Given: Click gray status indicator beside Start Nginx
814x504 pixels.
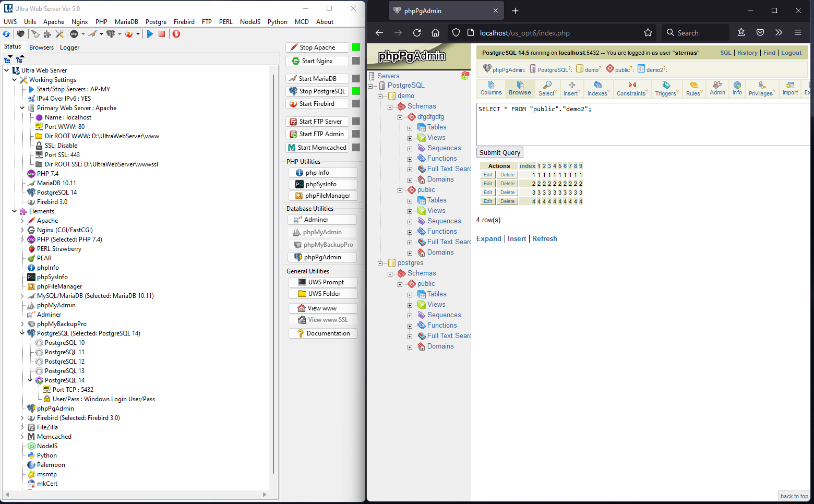Looking at the screenshot, I should tap(356, 61).
